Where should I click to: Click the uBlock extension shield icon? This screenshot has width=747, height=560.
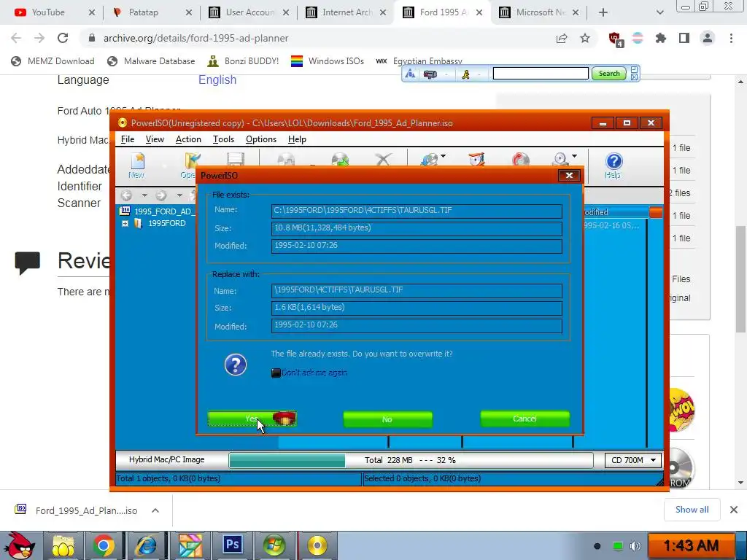click(x=615, y=39)
